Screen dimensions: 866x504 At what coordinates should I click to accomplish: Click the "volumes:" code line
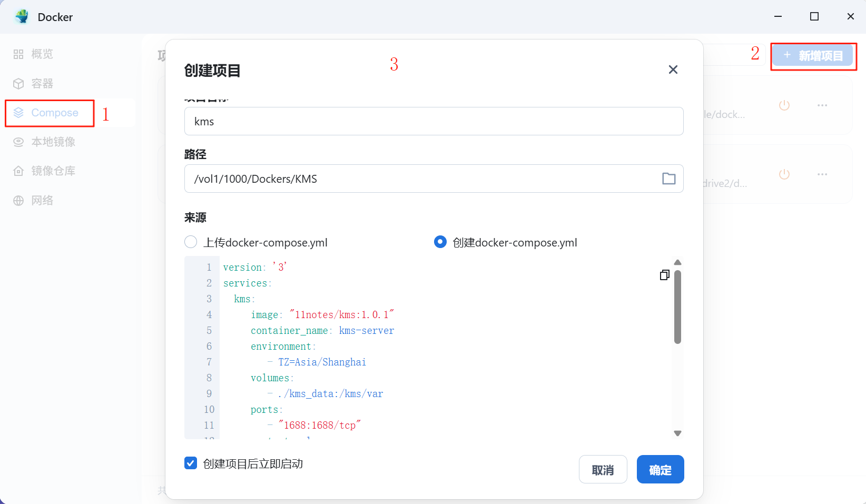272,378
